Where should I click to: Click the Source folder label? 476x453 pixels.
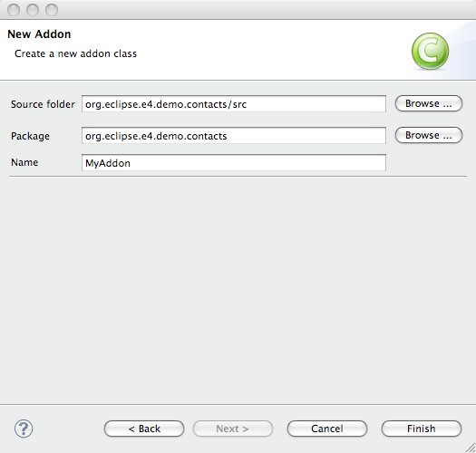point(43,104)
